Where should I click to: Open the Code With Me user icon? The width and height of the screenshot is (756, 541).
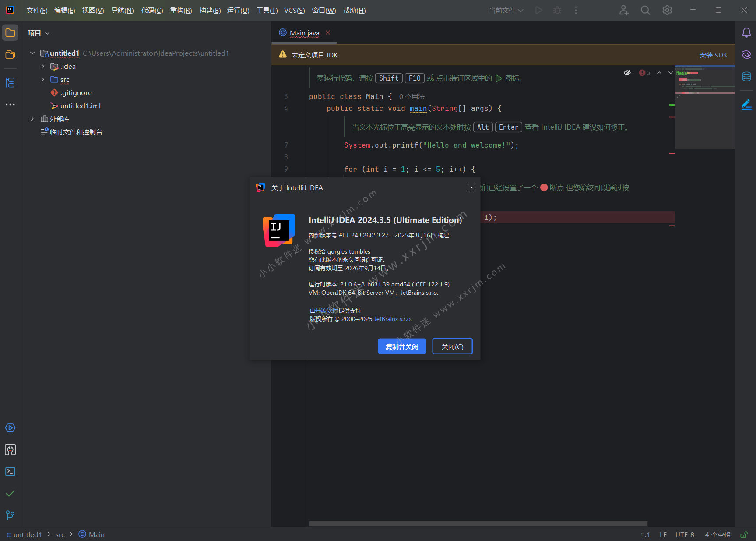coord(624,10)
